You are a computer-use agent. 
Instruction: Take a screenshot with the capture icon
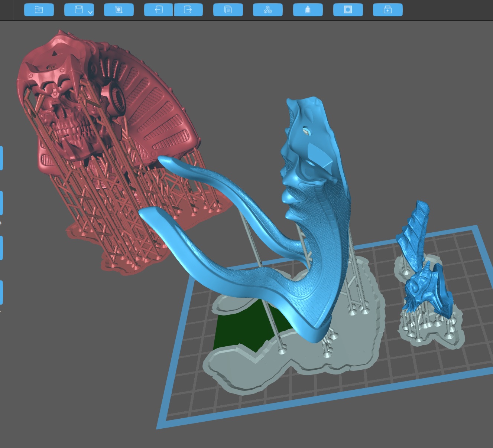(119, 10)
